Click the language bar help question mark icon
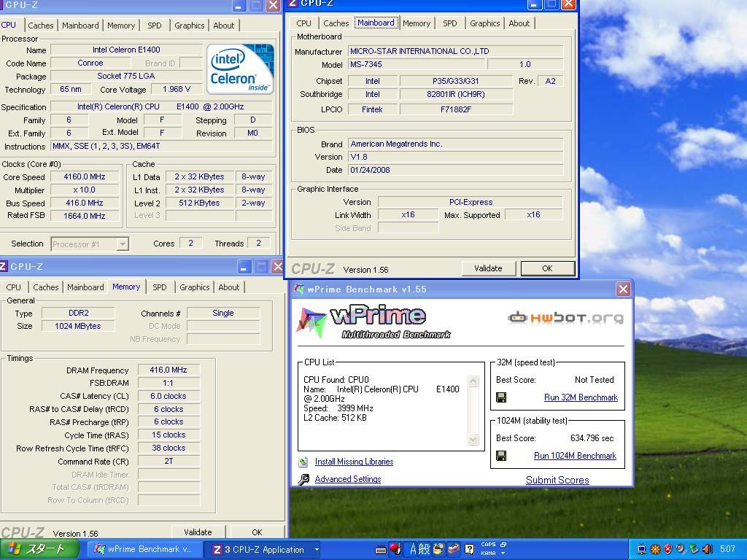This screenshot has height=560, width=747. pos(469,549)
